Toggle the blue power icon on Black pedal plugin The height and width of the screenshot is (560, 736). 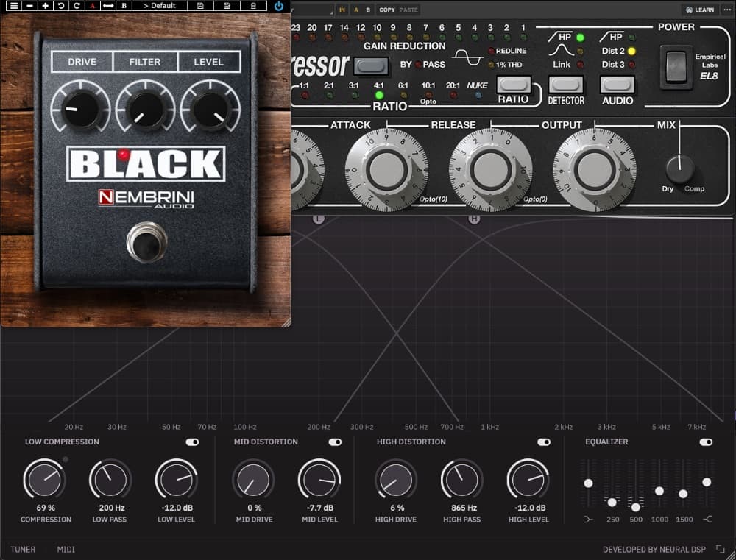point(279,6)
